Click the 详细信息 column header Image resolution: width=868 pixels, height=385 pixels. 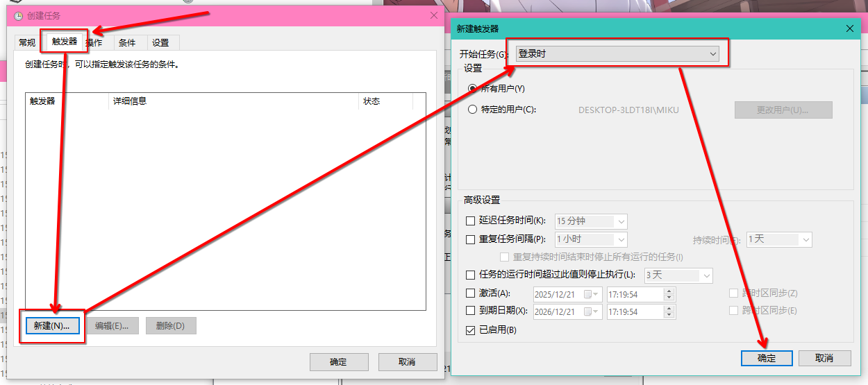click(234, 101)
